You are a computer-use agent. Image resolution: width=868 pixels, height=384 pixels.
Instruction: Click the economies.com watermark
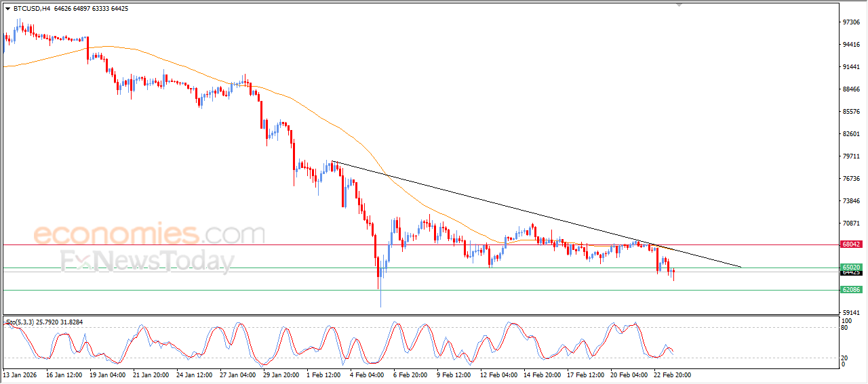pyautogui.click(x=149, y=234)
